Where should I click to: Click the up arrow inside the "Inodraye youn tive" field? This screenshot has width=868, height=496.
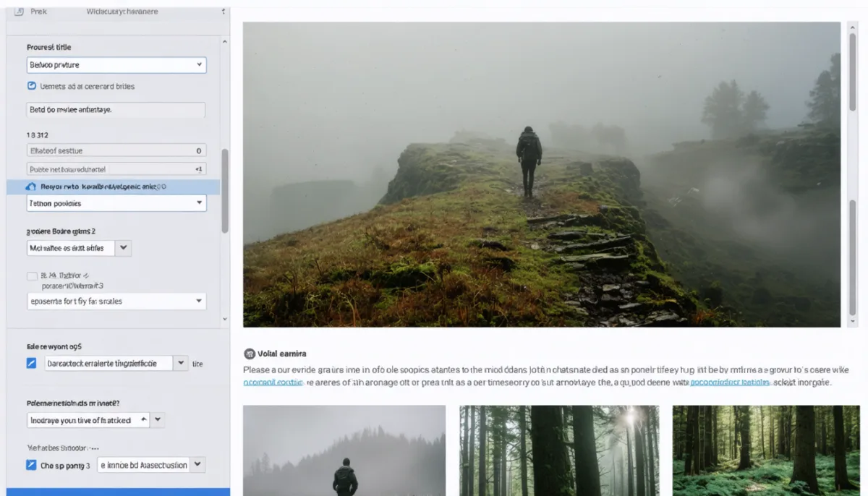point(143,419)
